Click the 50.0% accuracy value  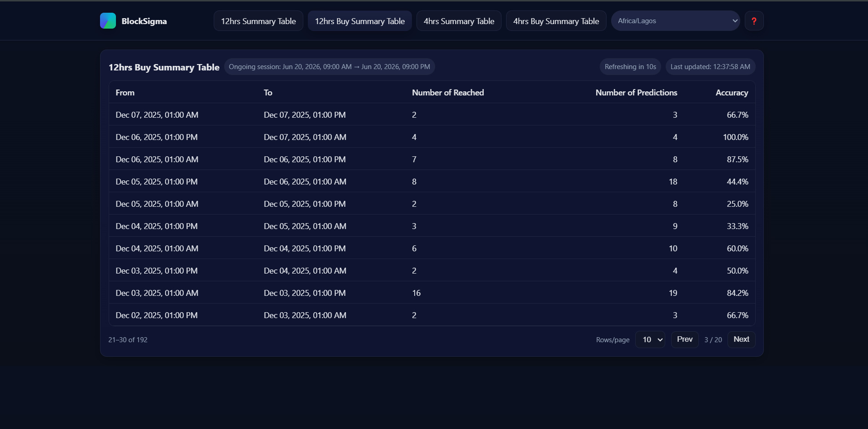(x=737, y=271)
